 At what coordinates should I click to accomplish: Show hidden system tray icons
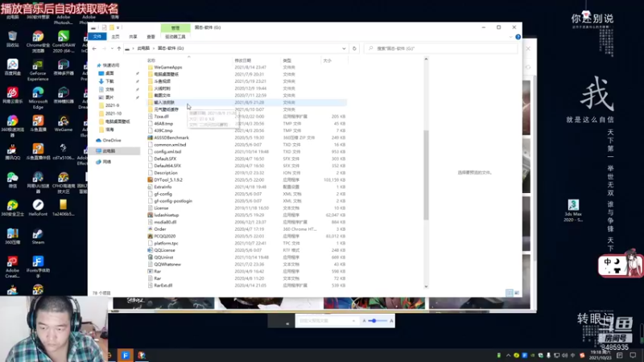(x=508, y=356)
